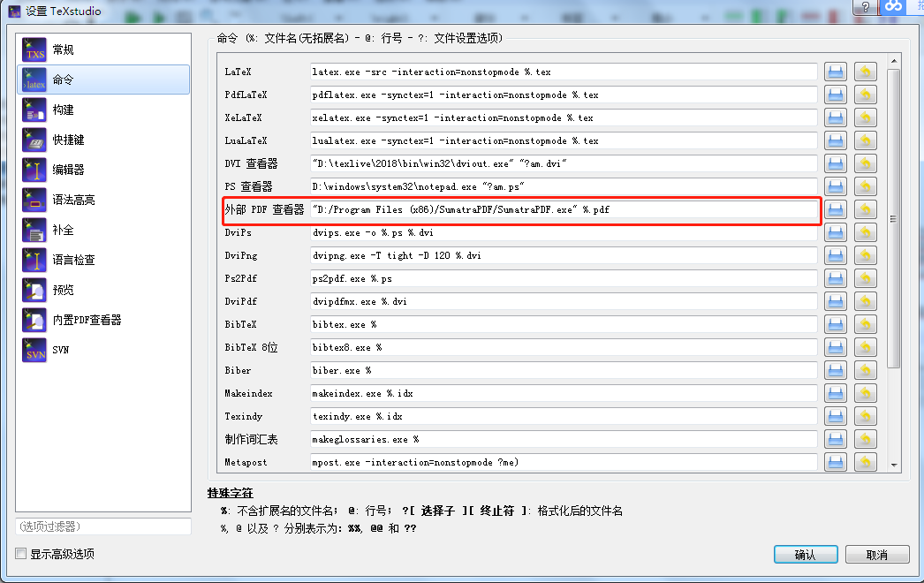924x583 pixels.
Task: Click the scroll-up arrow of command list
Action: (894, 61)
